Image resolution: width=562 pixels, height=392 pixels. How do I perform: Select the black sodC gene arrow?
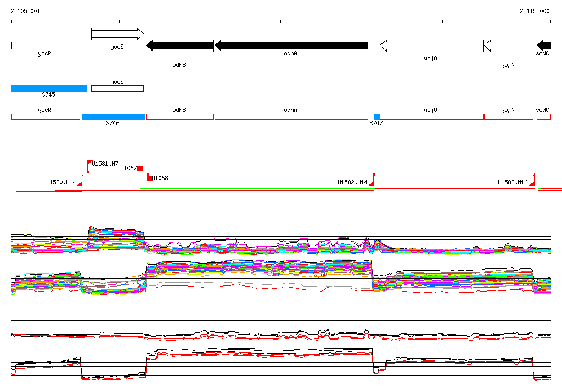543,46
